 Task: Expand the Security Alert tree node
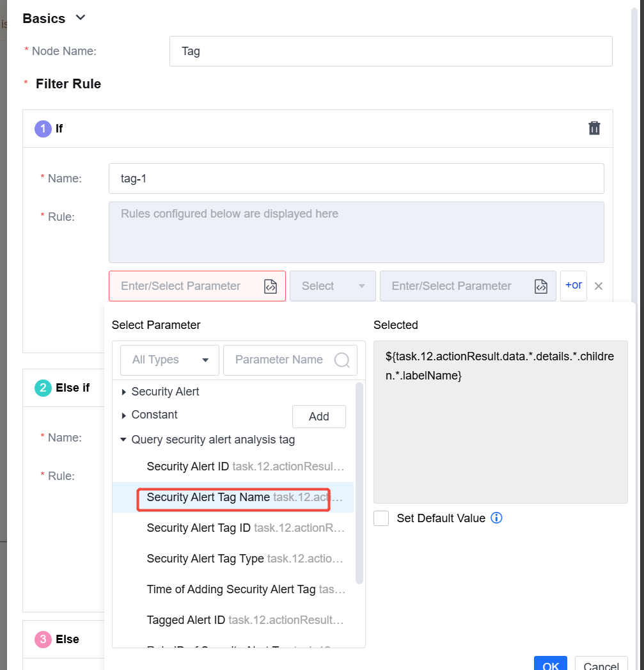click(123, 392)
